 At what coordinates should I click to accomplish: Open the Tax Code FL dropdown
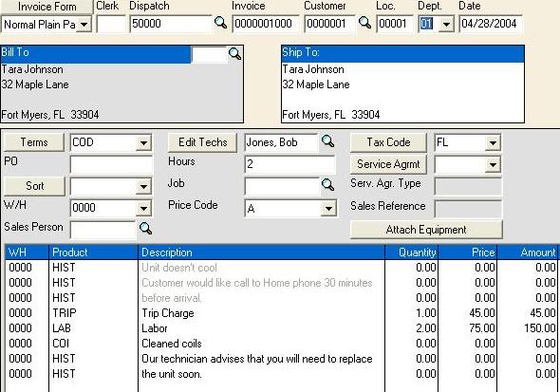(x=493, y=143)
